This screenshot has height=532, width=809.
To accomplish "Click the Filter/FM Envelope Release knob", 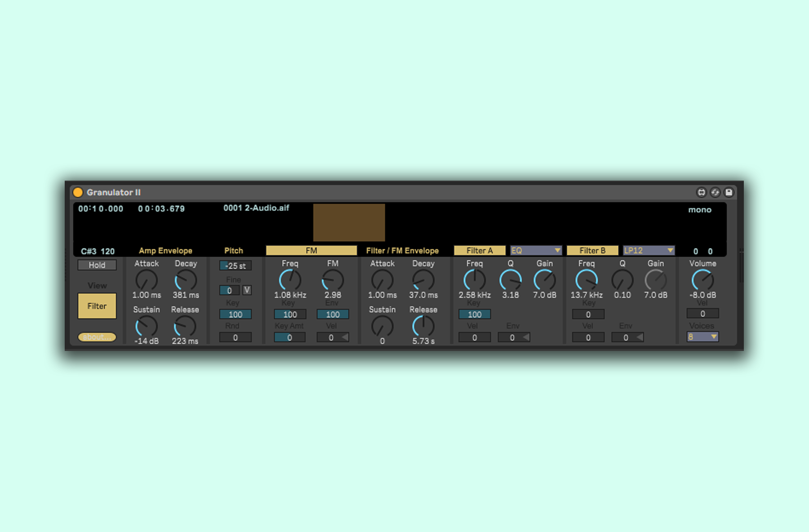I will 423,326.
